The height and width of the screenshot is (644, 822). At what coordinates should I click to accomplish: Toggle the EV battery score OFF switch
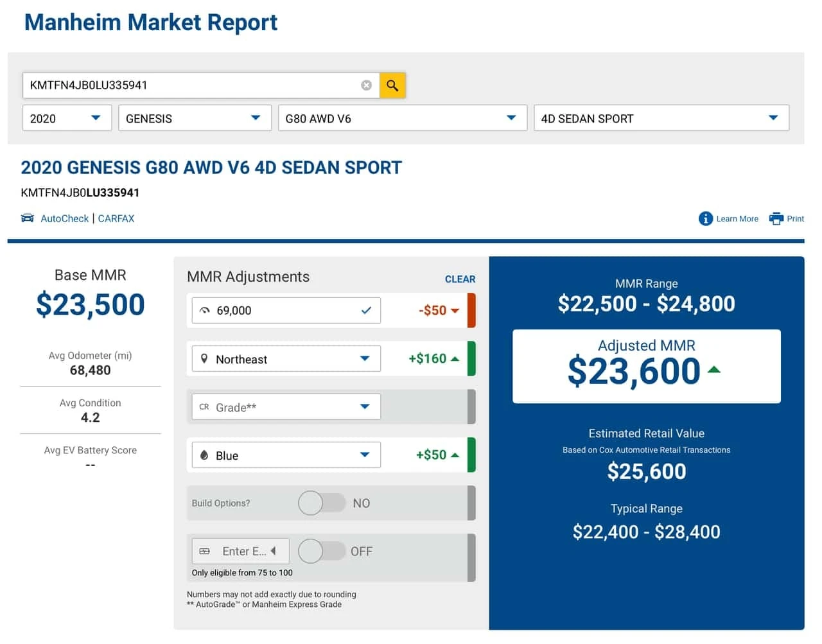tap(322, 551)
